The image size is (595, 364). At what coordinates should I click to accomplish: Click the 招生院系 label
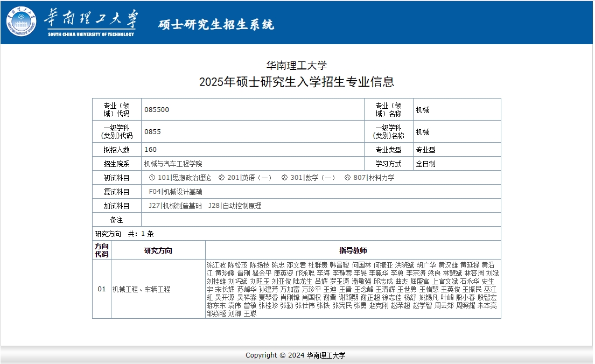tap(116, 164)
